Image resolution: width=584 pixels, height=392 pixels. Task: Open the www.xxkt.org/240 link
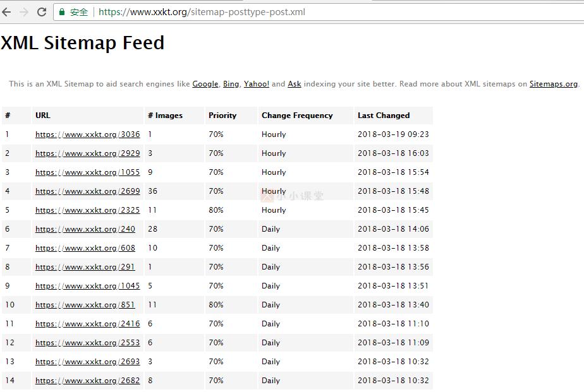point(85,229)
